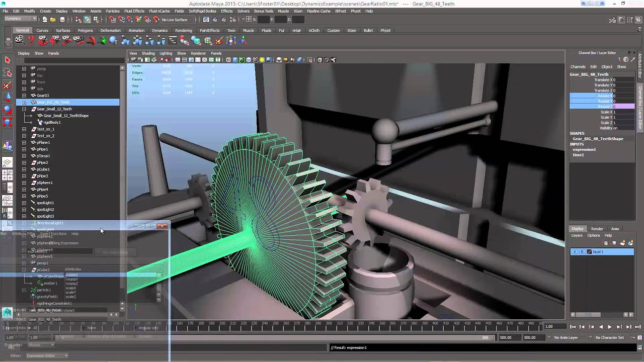Go to start of playback range
This screenshot has height=362, width=644.
pos(573,327)
